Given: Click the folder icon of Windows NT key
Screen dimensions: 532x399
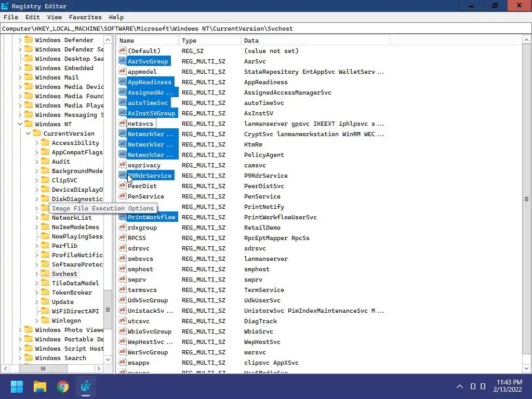Looking at the screenshot, I should coord(29,124).
